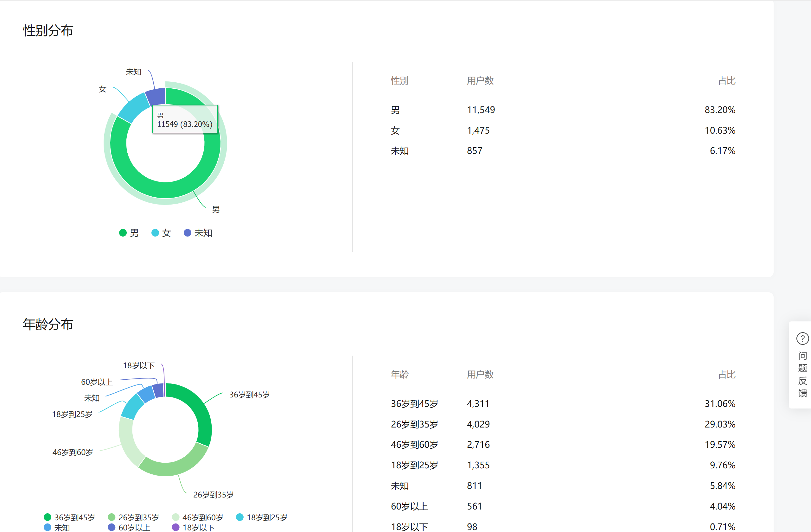Click the 4.04% percentage value
Screen dimensions: 811x532
[723, 506]
